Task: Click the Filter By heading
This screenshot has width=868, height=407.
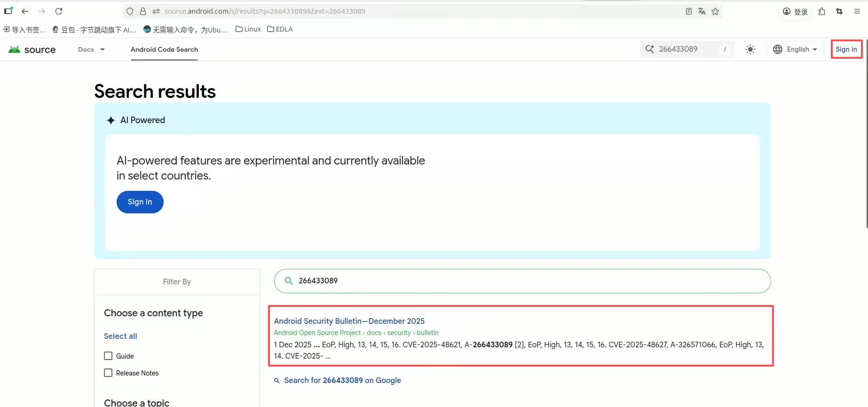Action: pyautogui.click(x=177, y=282)
